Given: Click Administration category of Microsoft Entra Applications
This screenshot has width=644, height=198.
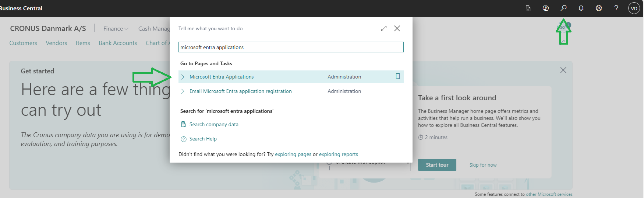Looking at the screenshot, I should 344,77.
